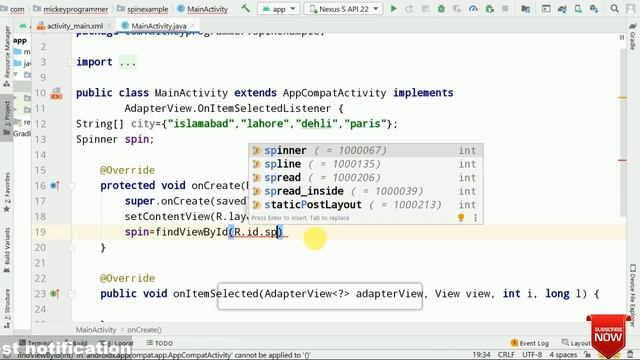640x360 pixels.
Task: Click the implements gutter icon on line 23
Action: click(x=55, y=293)
